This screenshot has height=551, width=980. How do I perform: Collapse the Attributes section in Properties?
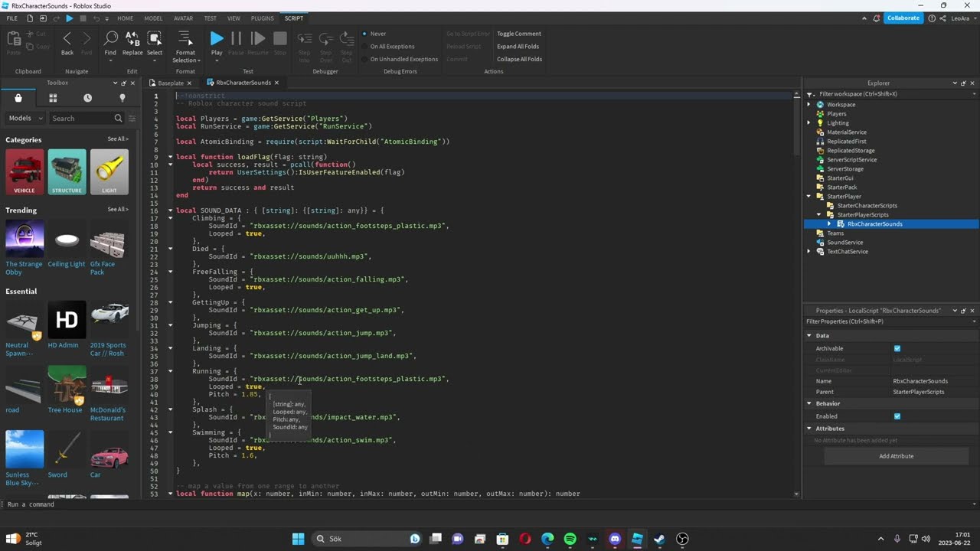[x=809, y=429]
